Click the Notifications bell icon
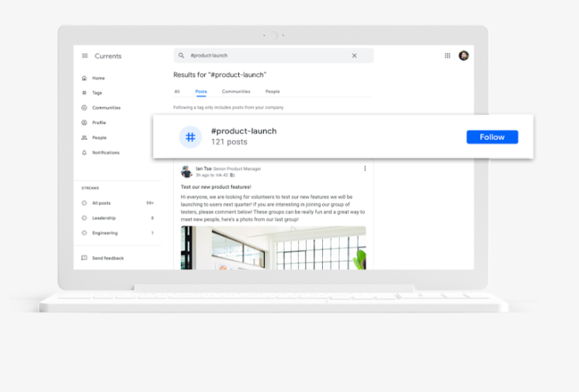Viewport: 579px width, 392px height. coord(84,153)
